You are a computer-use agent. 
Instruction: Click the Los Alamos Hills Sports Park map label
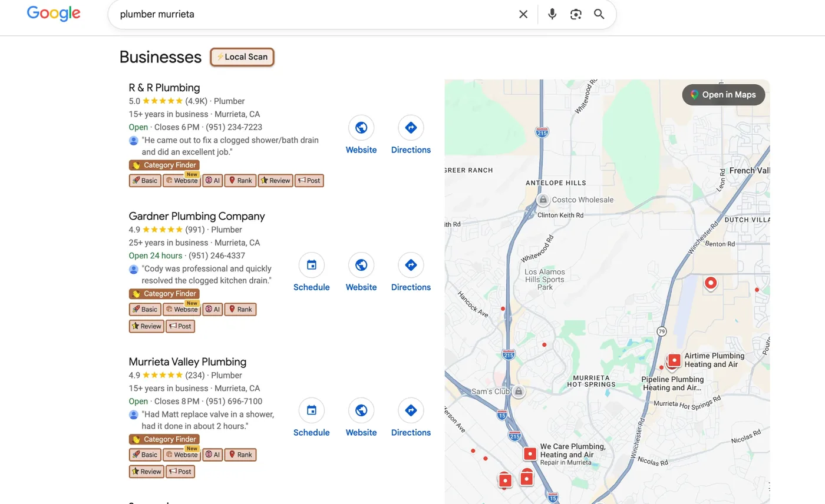coord(545,280)
